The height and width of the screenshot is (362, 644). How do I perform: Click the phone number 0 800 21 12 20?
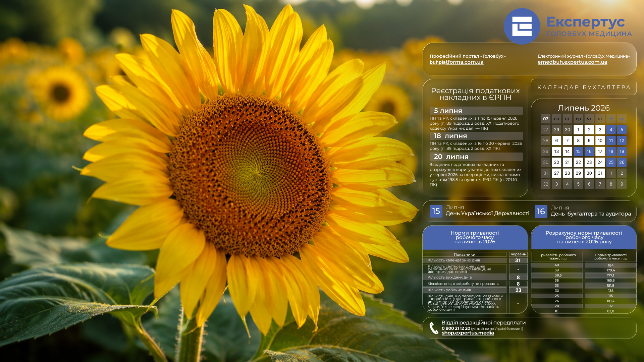(x=456, y=328)
